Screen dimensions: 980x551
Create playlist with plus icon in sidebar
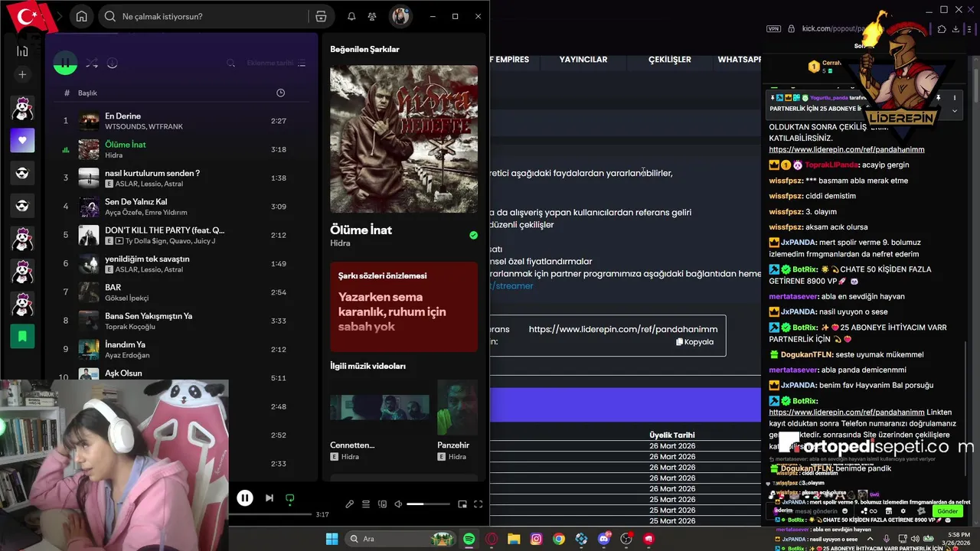(22, 75)
